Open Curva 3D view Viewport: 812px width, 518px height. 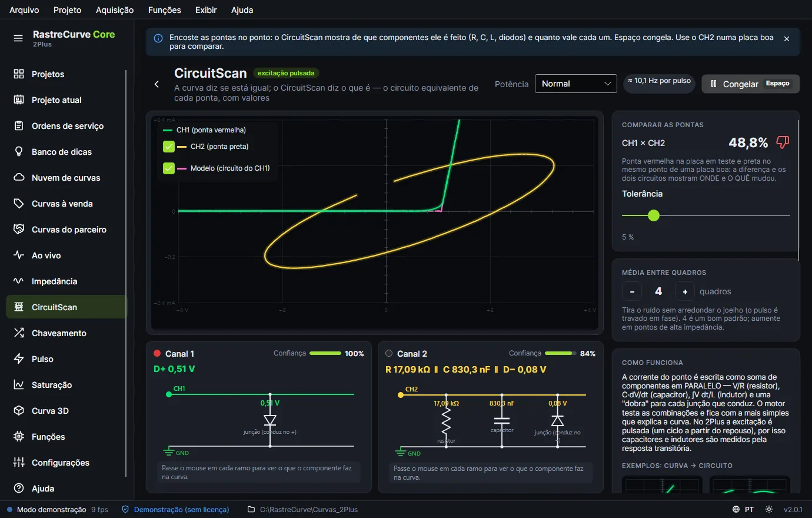(66, 411)
